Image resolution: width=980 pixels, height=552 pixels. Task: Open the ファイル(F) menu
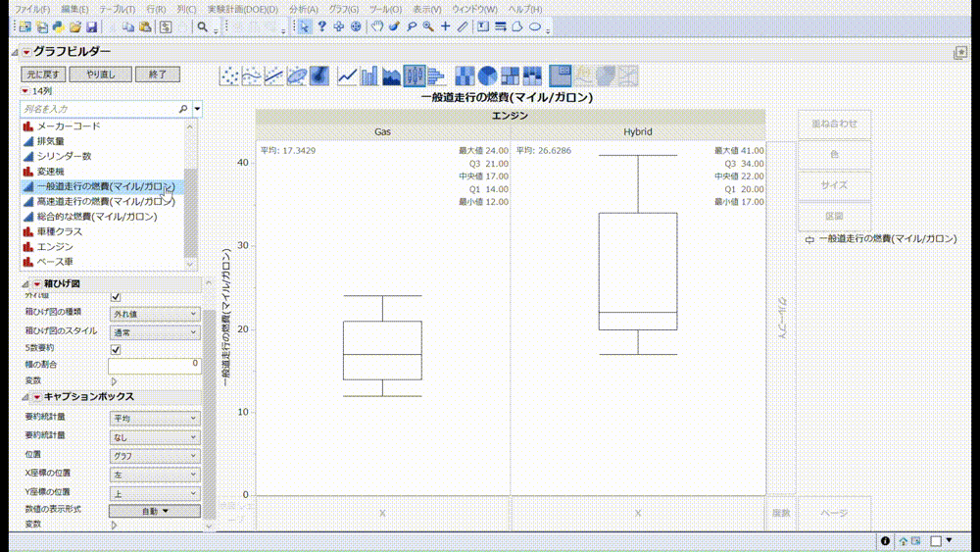click(x=32, y=10)
